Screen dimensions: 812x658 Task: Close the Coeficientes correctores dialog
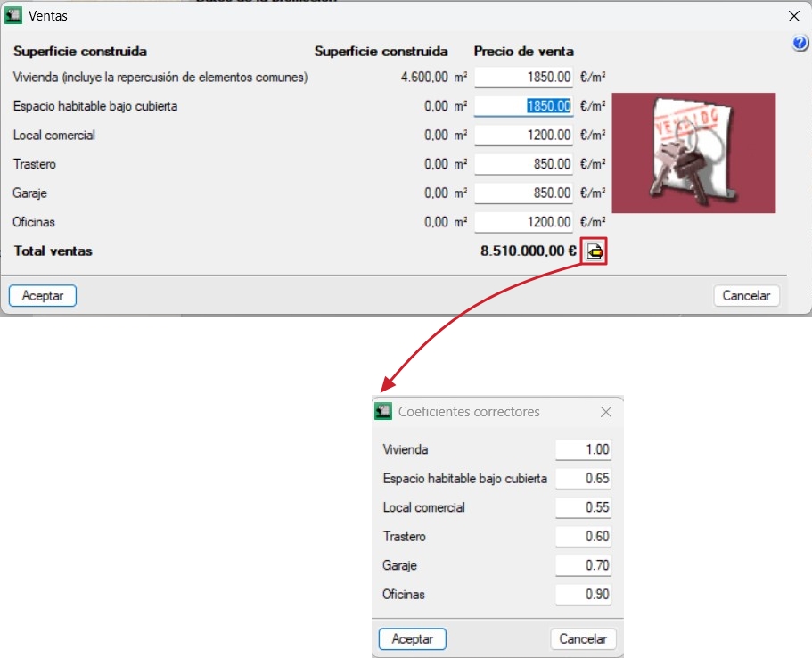click(606, 412)
